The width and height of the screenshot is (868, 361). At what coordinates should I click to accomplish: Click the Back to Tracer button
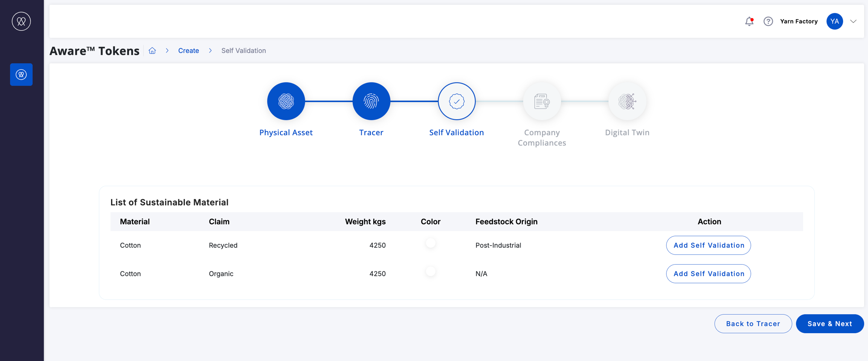coord(753,324)
